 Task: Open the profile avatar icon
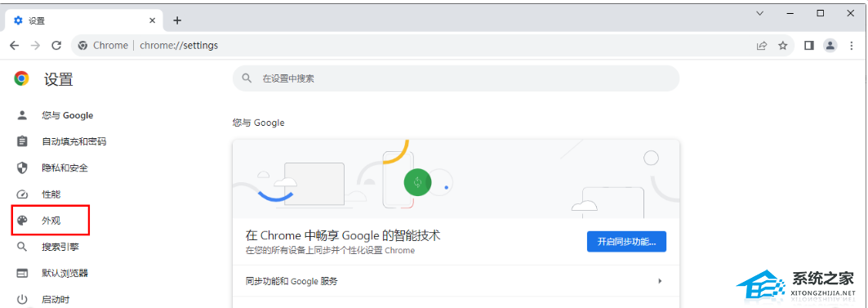(830, 46)
